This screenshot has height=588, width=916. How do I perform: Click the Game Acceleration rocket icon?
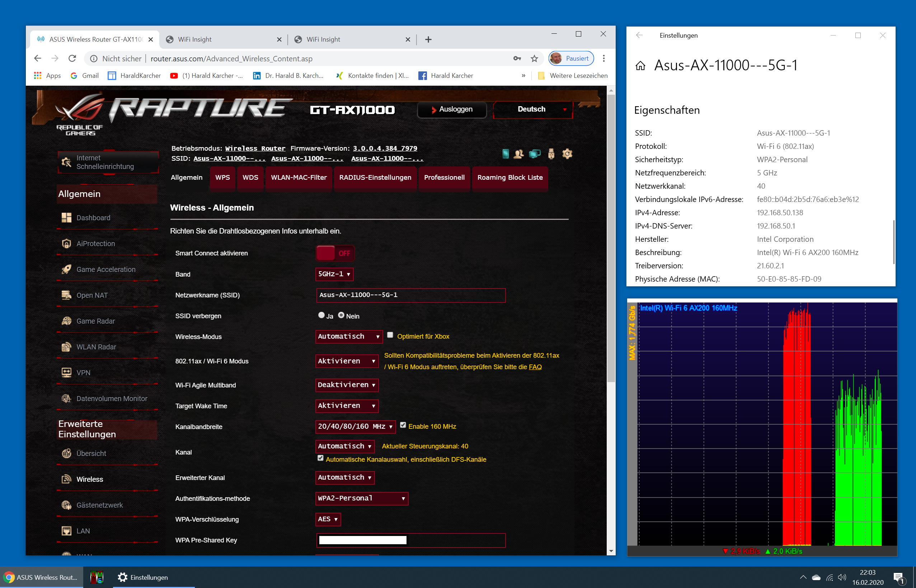point(66,269)
